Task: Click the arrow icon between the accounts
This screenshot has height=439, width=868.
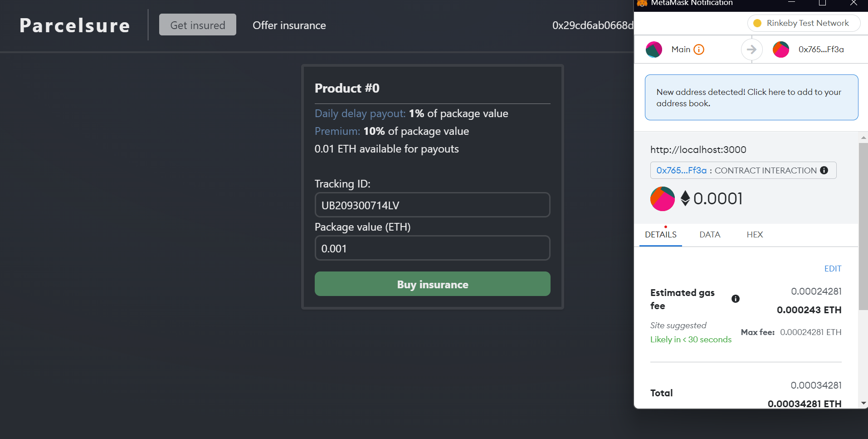Action: tap(751, 49)
